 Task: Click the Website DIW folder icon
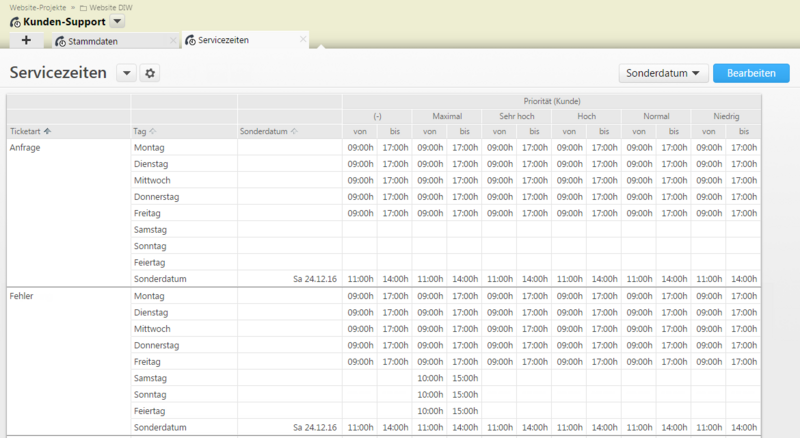point(83,8)
